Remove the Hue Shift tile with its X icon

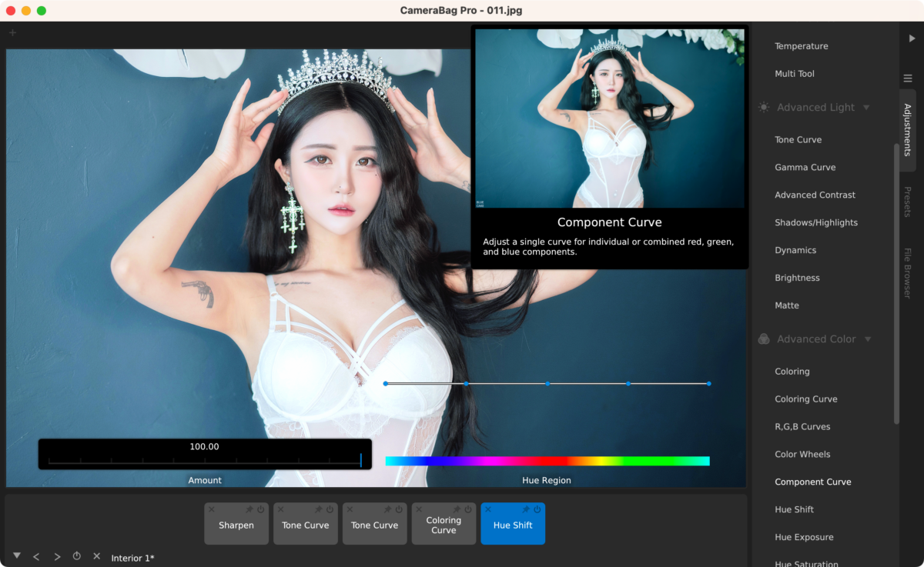[488, 509]
